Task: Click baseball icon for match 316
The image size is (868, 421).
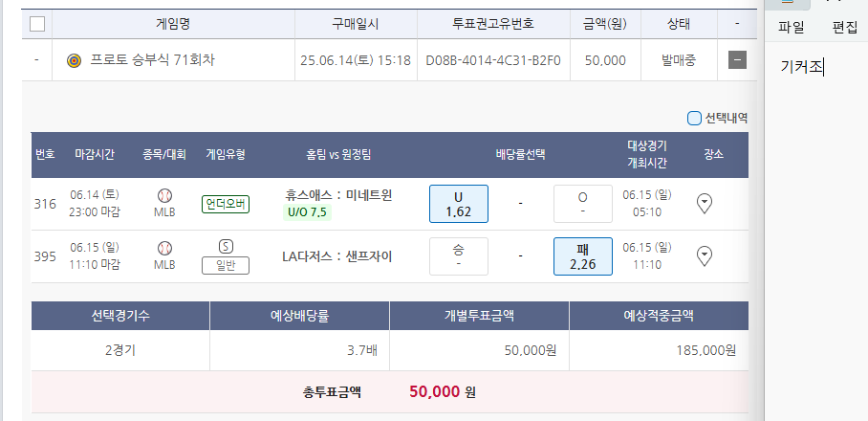Action: [164, 195]
